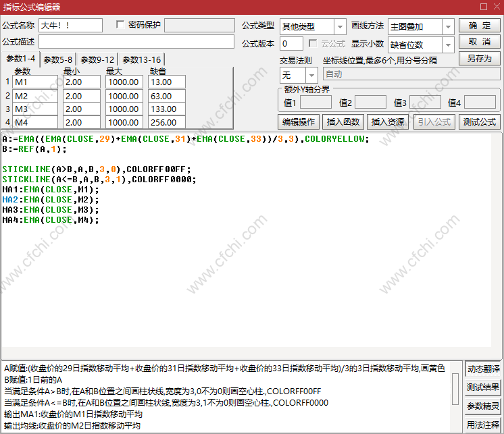This screenshot has width=504, height=434.
Task: Click the 测试公式 button
Action: (479, 122)
